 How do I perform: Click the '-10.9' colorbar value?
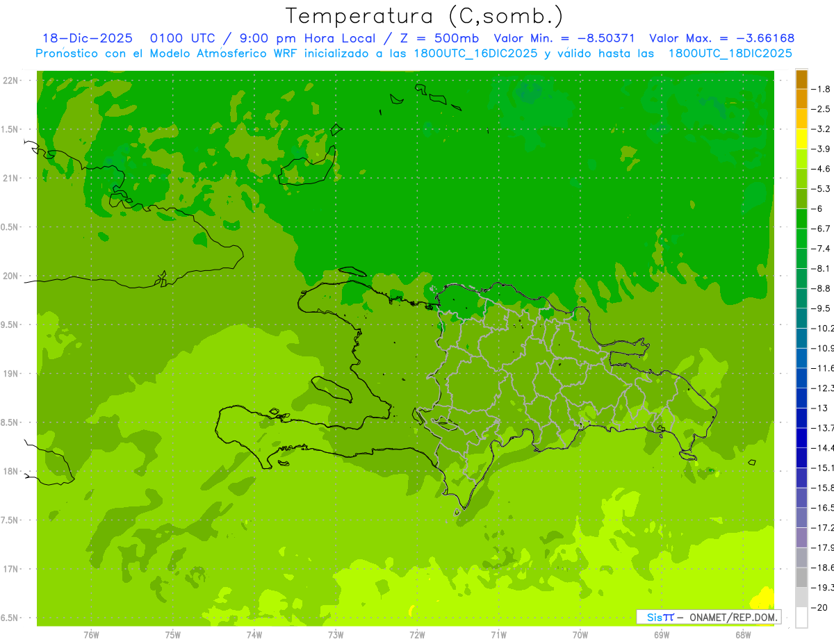(x=823, y=348)
